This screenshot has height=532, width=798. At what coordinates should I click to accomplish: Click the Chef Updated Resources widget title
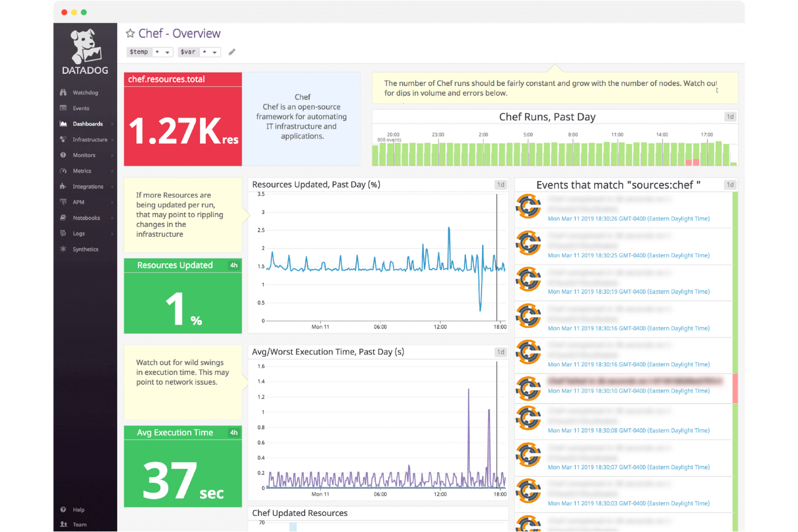click(x=300, y=513)
